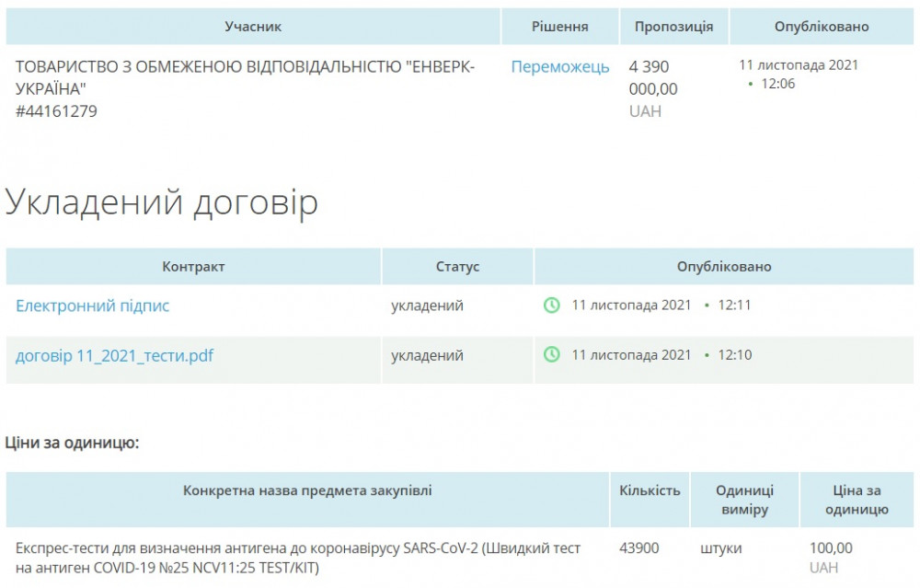Click the Одиниці виміру column header
The height and width of the screenshot is (588, 920).
point(744,500)
